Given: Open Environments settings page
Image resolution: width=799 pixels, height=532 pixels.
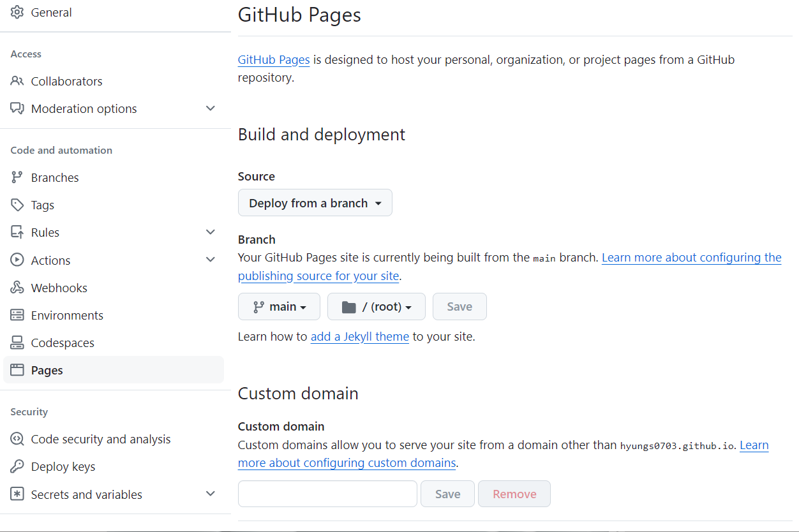Looking at the screenshot, I should (x=114, y=315).
